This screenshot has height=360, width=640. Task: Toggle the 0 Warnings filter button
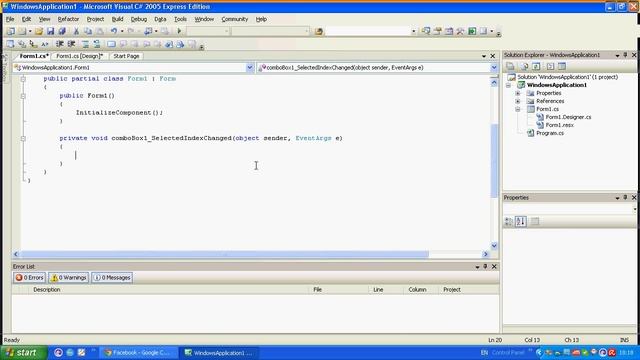click(69, 278)
